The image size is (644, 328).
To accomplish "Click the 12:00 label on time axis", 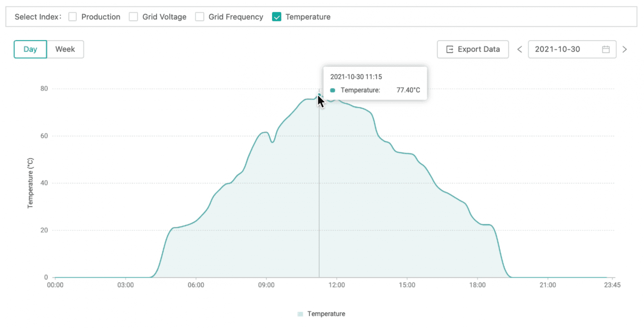I will (x=337, y=285).
